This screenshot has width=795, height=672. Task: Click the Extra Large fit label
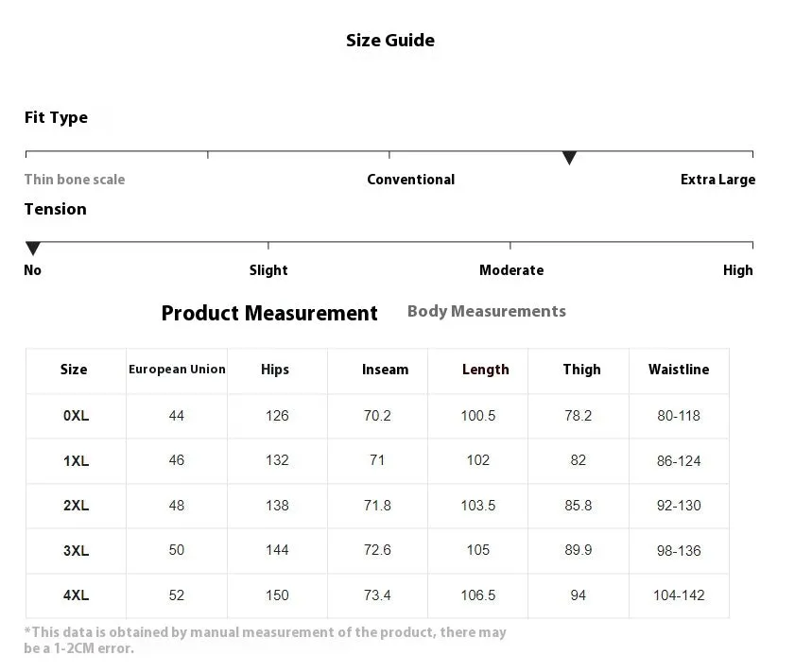(x=717, y=180)
